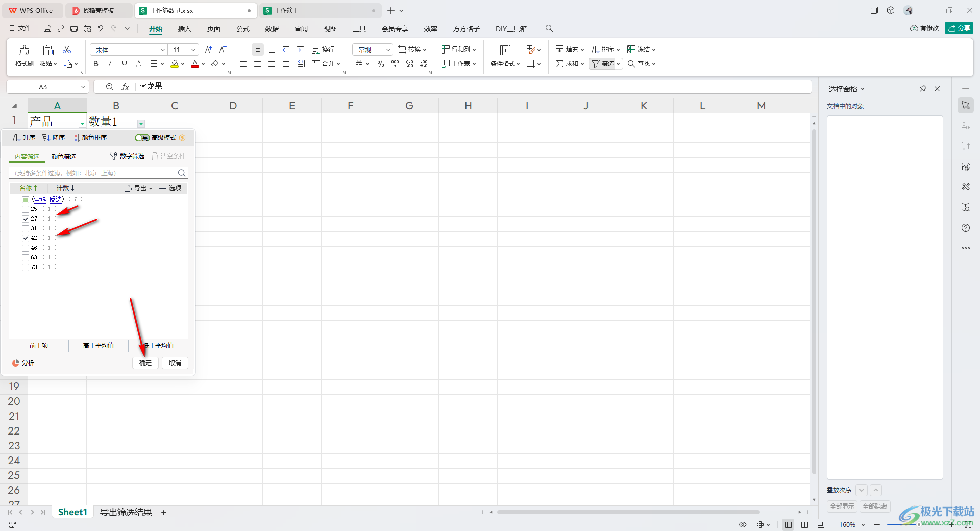Click the ribbon search magnifier icon
The width and height of the screenshot is (980, 531).
click(549, 29)
